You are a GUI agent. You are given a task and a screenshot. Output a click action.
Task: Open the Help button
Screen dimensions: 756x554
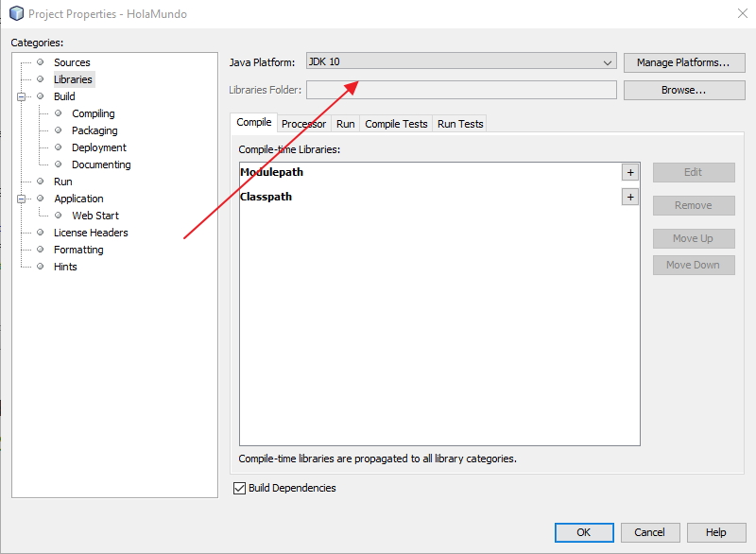(x=716, y=532)
